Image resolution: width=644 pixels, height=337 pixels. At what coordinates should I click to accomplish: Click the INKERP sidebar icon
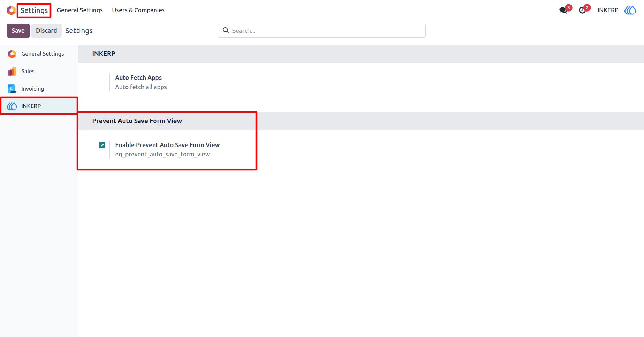(x=12, y=106)
